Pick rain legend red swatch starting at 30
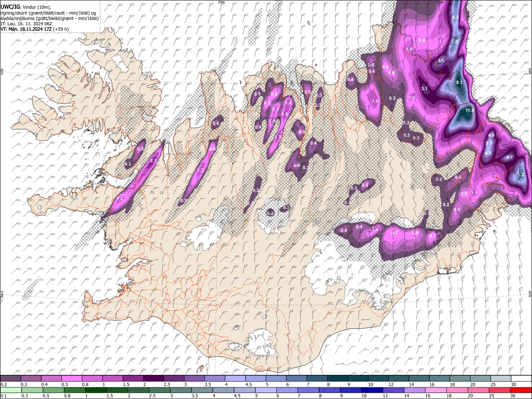 point(520,390)
